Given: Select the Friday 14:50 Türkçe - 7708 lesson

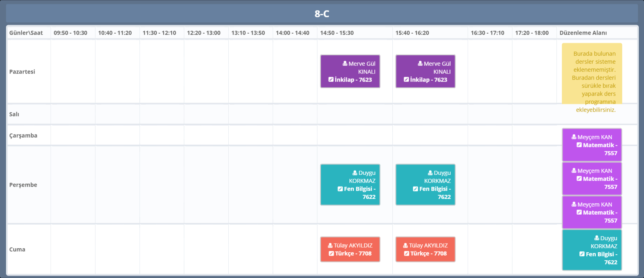Looking at the screenshot, I should [353, 254].
